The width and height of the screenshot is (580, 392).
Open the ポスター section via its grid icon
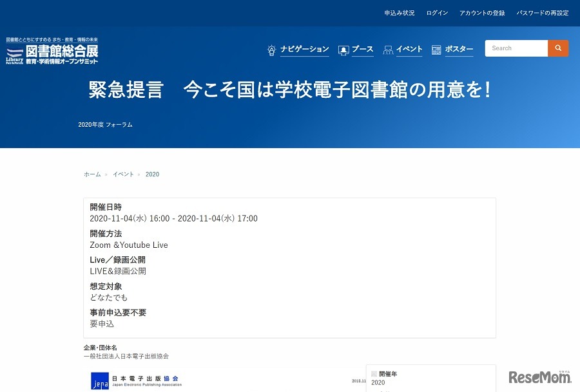click(x=437, y=49)
